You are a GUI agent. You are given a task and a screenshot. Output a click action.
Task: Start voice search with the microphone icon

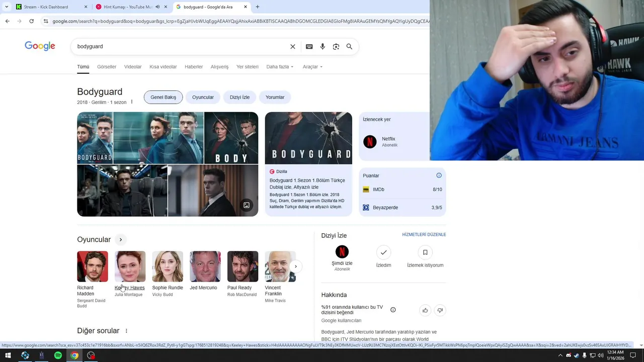[323, 46]
